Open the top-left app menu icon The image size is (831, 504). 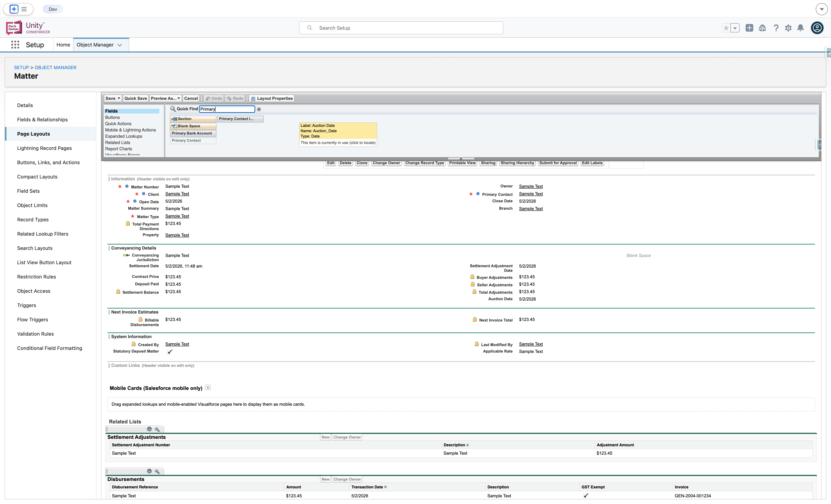tap(18, 9)
